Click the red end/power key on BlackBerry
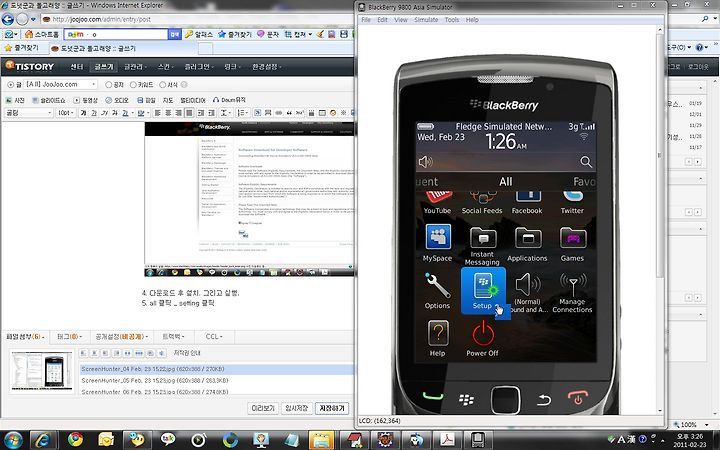Viewport: 720px width, 450px height. point(578,397)
